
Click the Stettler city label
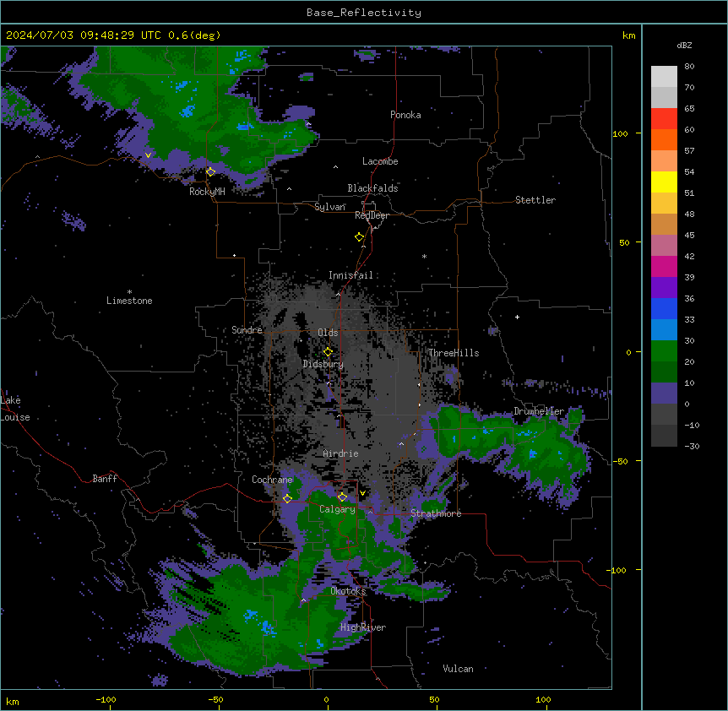point(535,200)
